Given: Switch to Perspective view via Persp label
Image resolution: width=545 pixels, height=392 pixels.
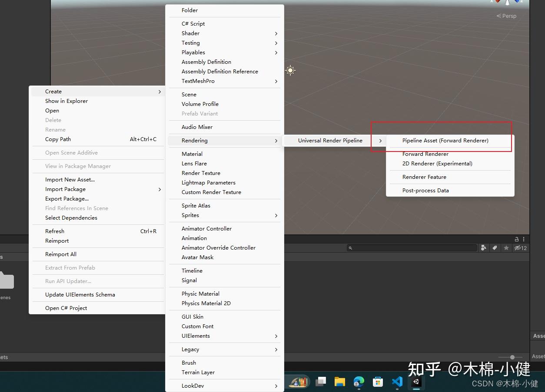Looking at the screenshot, I should tap(506, 16).
